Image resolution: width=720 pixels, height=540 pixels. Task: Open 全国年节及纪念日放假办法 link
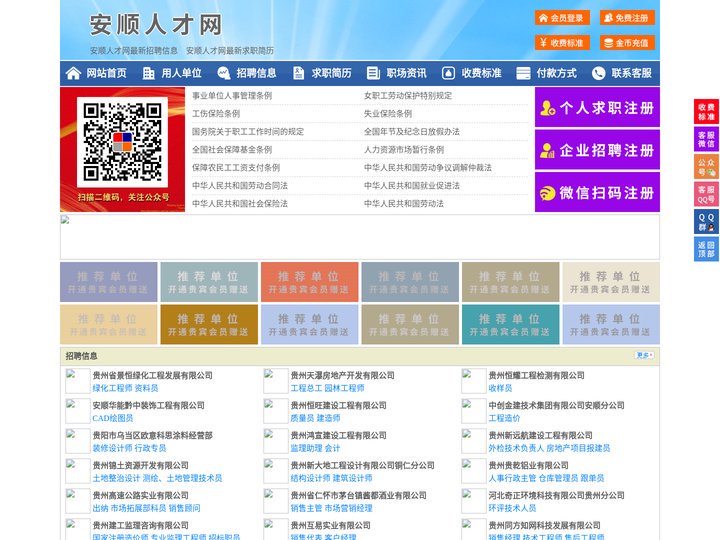pos(412,131)
